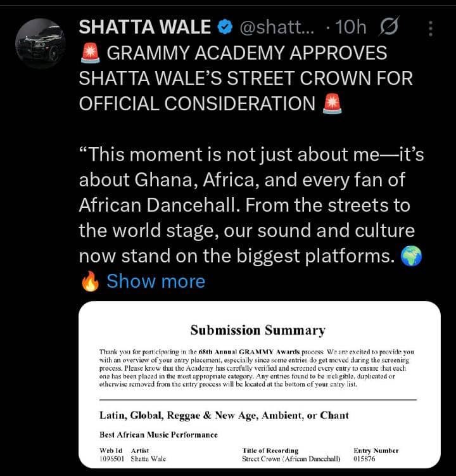Click the globe emoji in tweet

(411, 255)
